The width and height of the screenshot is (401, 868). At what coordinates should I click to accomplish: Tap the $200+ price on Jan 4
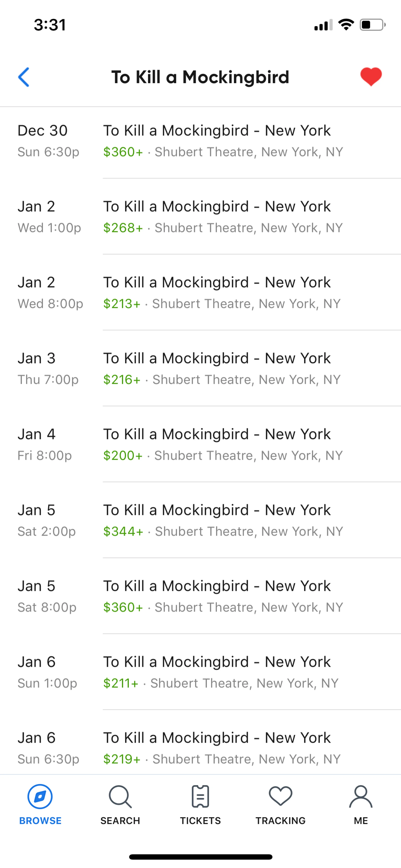click(123, 456)
